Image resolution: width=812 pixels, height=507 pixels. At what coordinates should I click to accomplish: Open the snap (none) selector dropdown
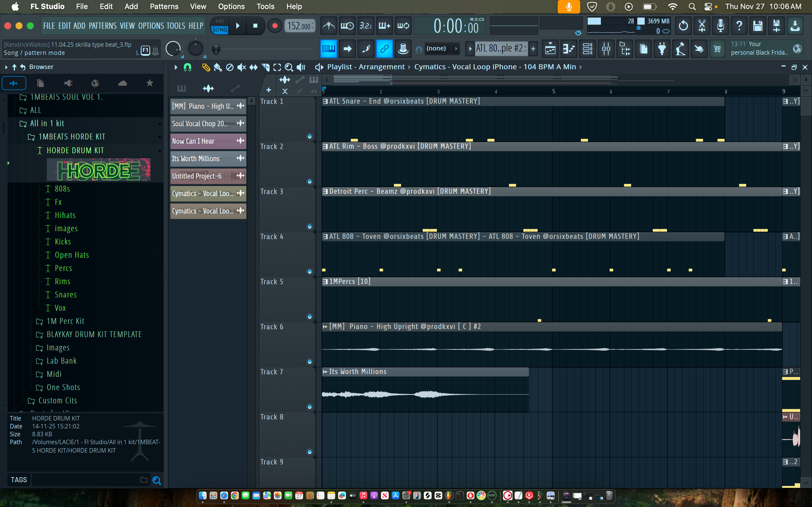coord(441,49)
